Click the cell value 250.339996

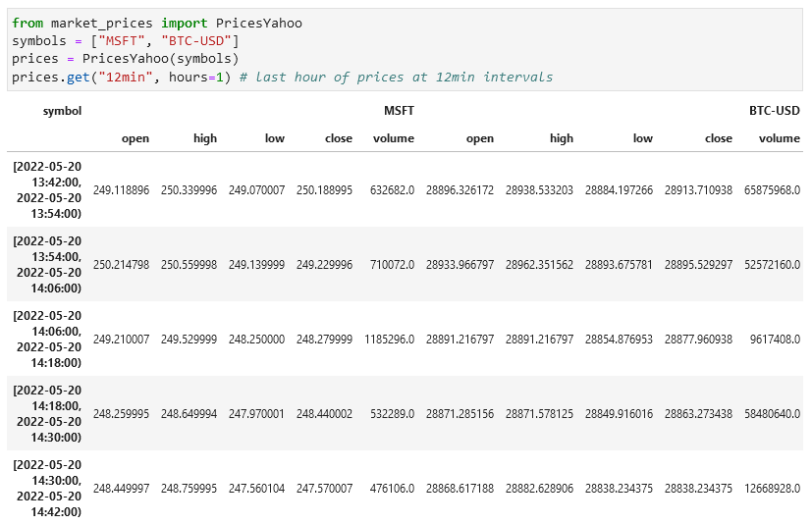(189, 190)
